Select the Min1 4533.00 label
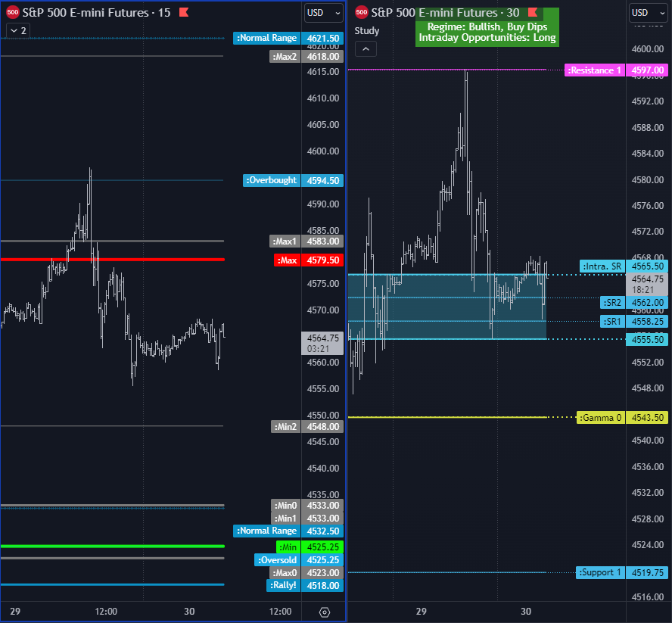672x623 pixels. pos(306,519)
